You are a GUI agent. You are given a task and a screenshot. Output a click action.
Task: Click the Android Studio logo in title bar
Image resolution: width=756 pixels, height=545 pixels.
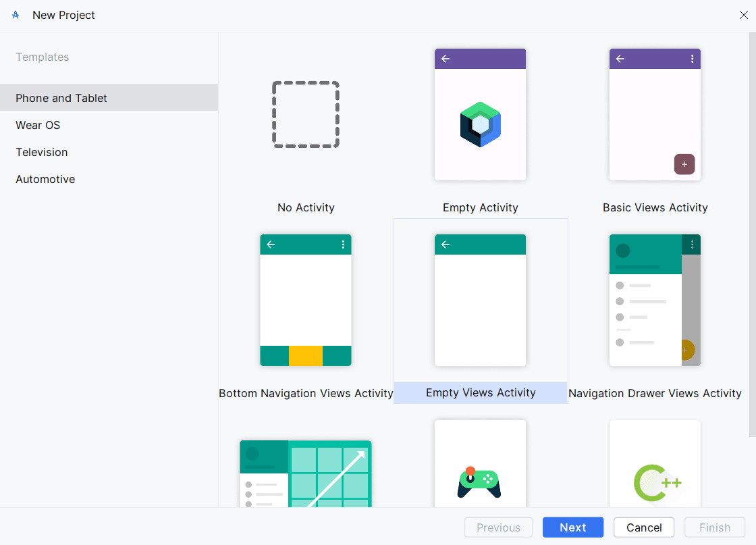15,15
